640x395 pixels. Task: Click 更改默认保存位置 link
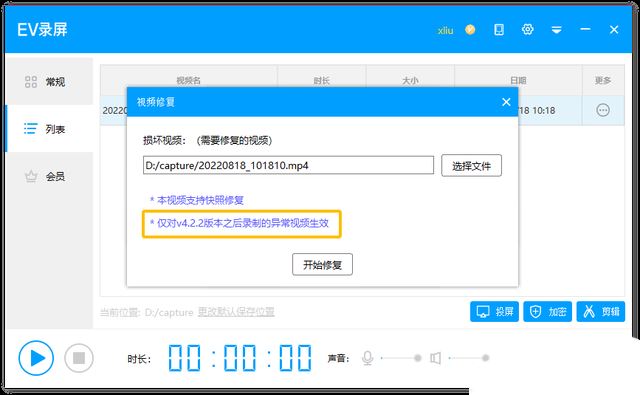point(236,312)
